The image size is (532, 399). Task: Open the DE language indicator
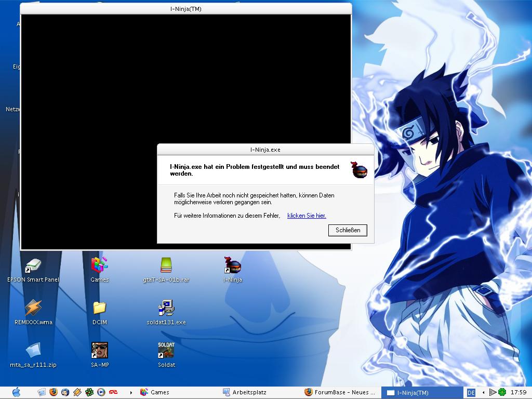[x=471, y=393]
